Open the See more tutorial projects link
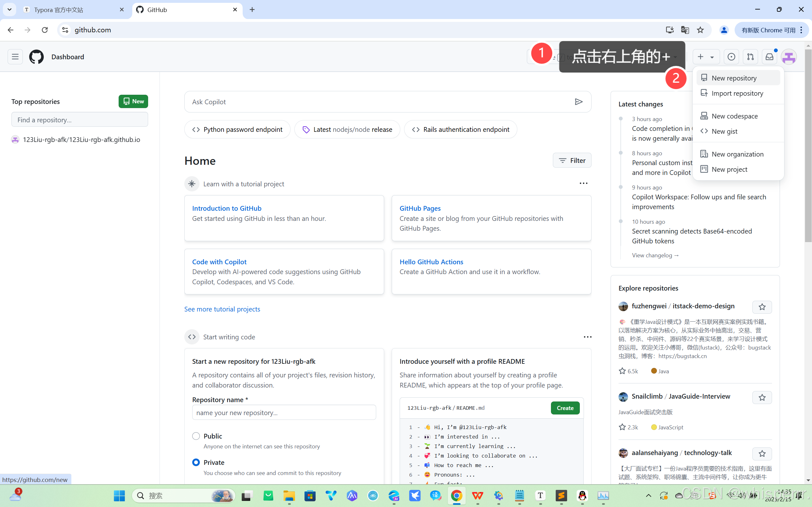The height and width of the screenshot is (507, 812). (222, 309)
